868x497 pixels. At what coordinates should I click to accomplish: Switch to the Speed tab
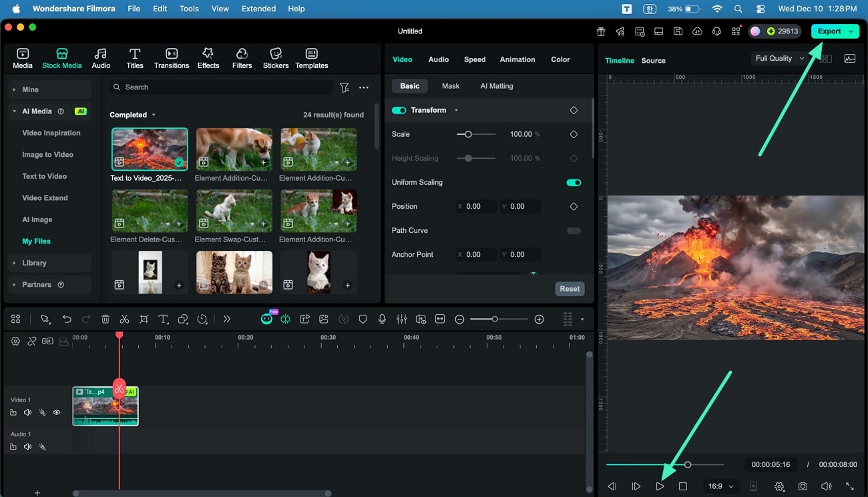475,59
